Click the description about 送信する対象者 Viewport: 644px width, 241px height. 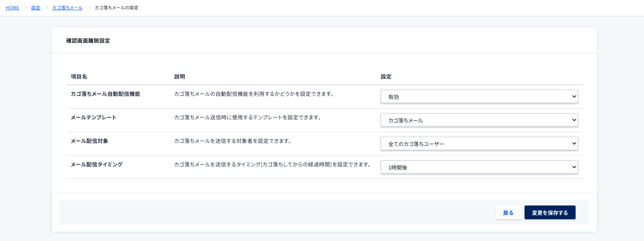coord(233,141)
